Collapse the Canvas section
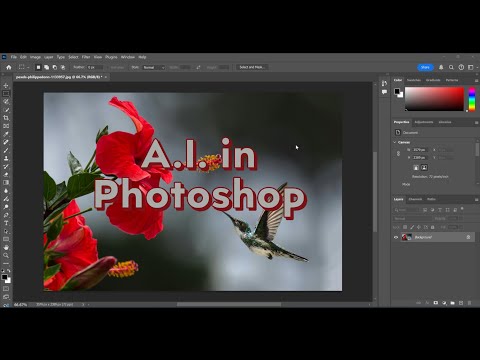The image size is (480, 360). [395, 142]
